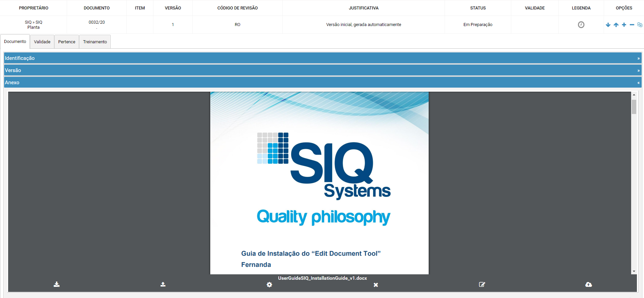Click the SIQ Systems document preview page
Screen dimensions: 644x298
pyautogui.click(x=319, y=183)
